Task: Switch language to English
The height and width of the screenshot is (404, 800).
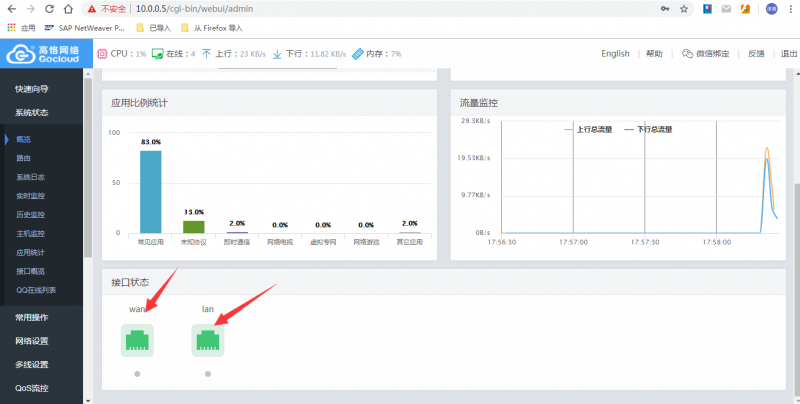Action: pos(615,54)
